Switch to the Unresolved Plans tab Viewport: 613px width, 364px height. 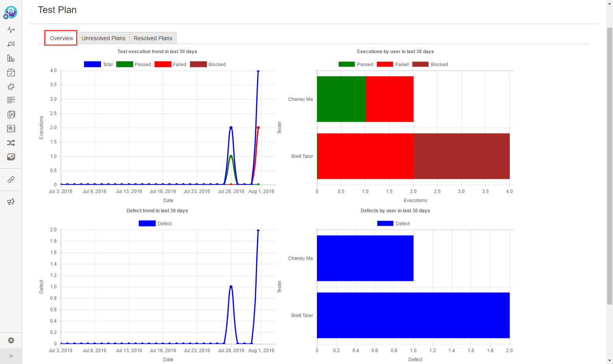tap(103, 38)
